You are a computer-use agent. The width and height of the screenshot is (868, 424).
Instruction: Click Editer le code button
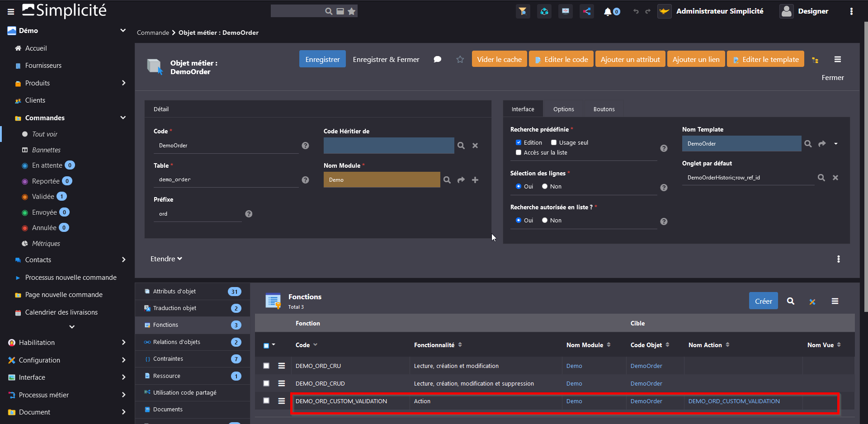(x=561, y=59)
